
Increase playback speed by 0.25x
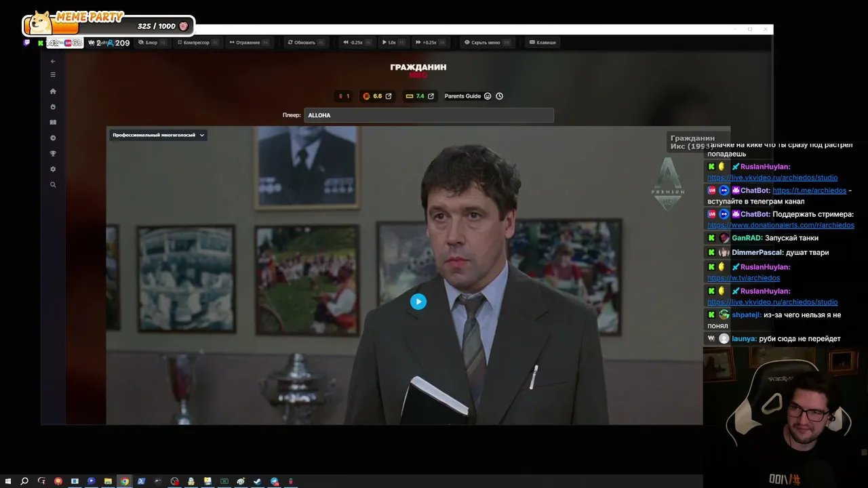[x=430, y=43]
